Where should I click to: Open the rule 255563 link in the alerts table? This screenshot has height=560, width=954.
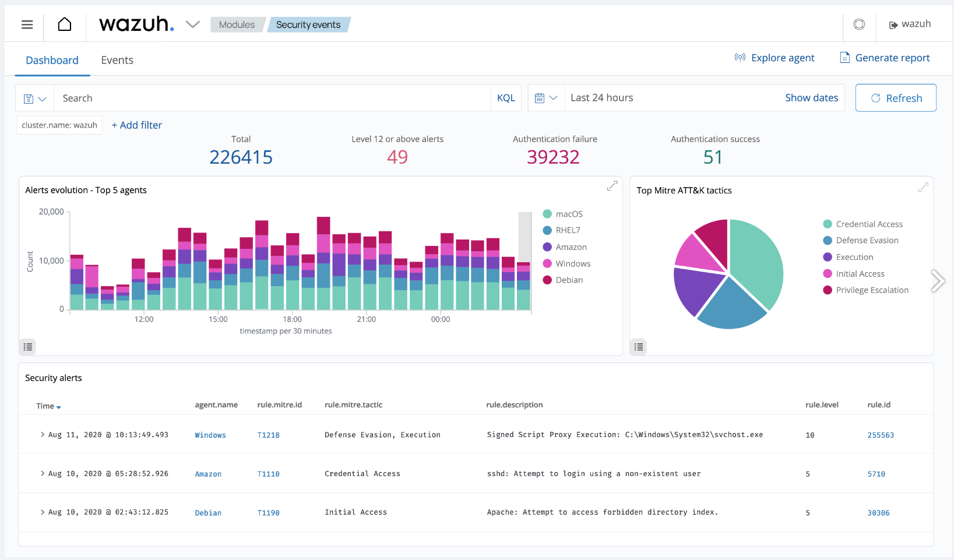click(x=881, y=435)
